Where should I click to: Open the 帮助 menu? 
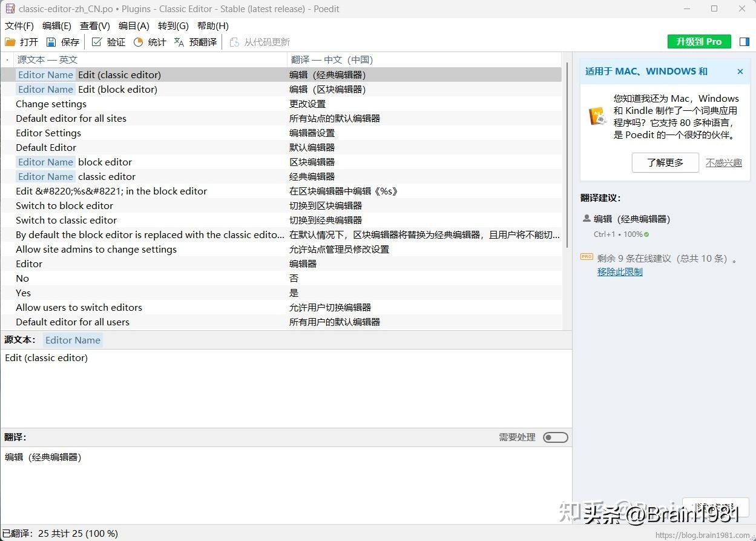[x=212, y=25]
